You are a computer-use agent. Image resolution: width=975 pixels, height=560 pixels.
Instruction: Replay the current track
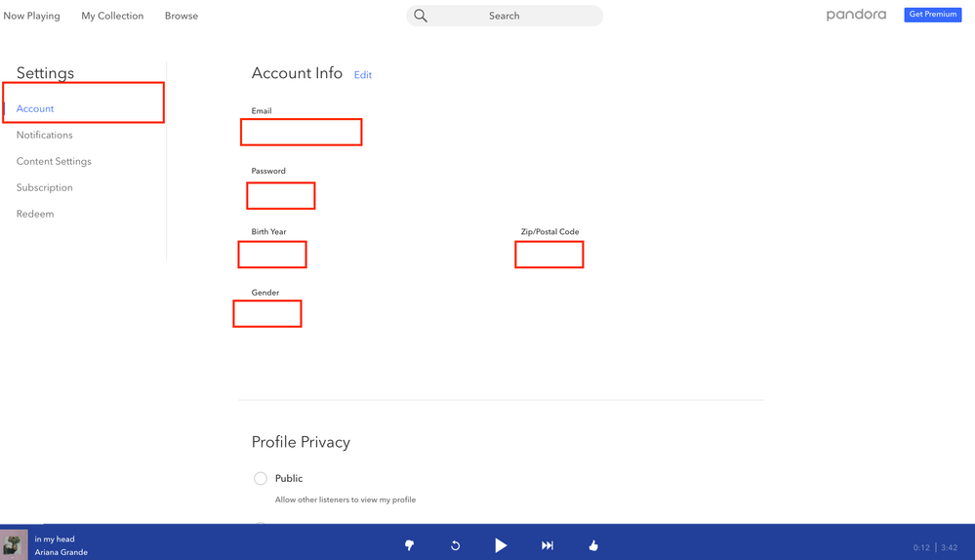pyautogui.click(x=455, y=545)
